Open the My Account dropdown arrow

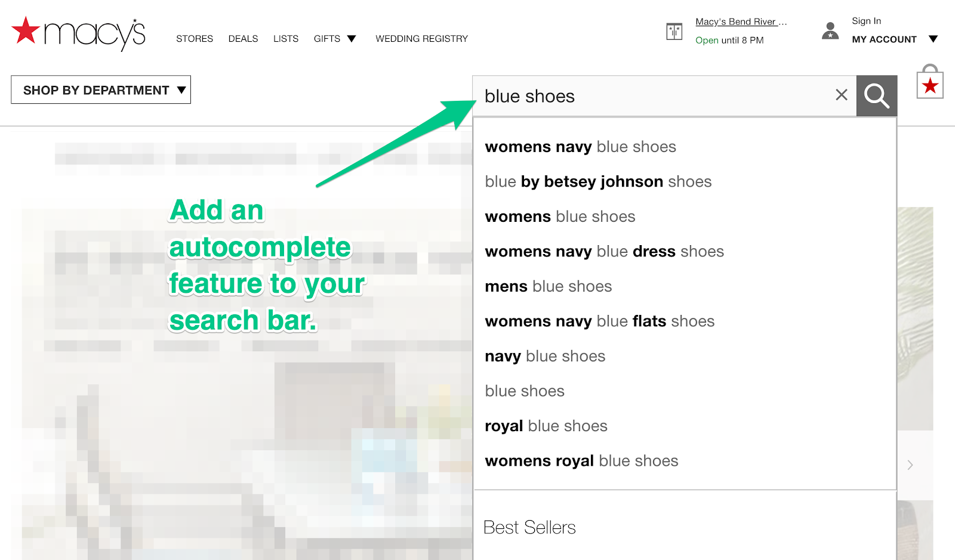click(x=933, y=39)
